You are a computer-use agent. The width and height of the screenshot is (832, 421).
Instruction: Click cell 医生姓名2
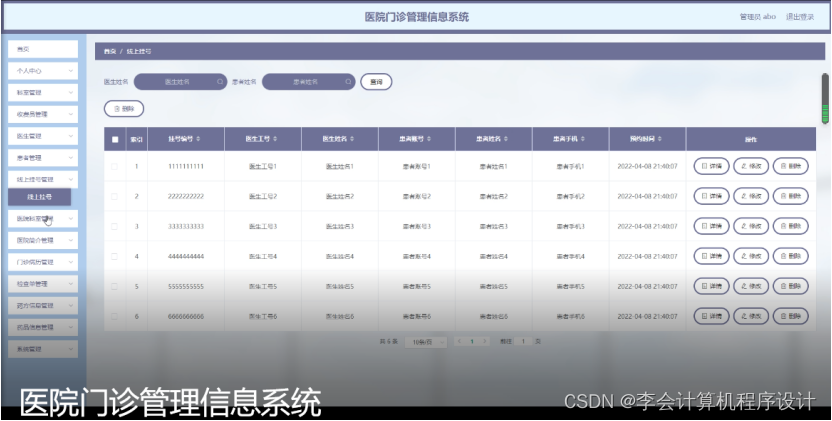tap(340, 196)
